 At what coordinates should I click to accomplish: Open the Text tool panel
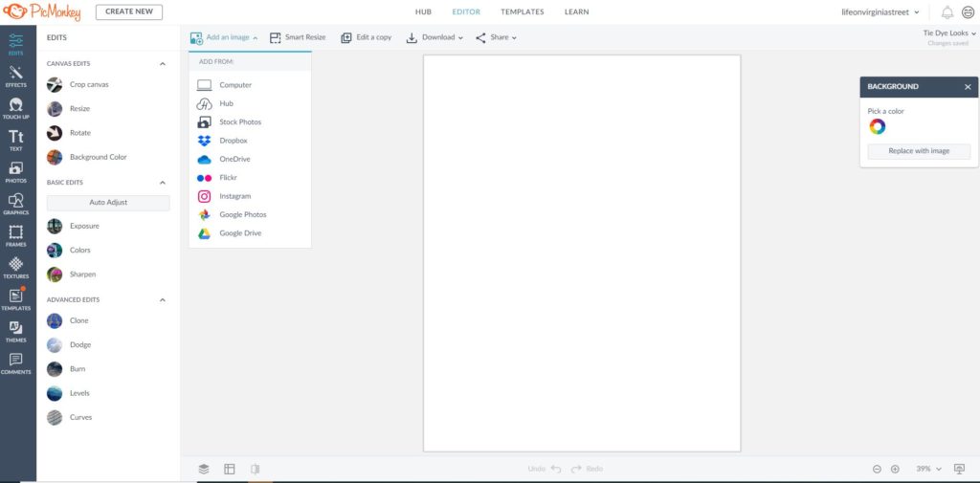click(16, 141)
